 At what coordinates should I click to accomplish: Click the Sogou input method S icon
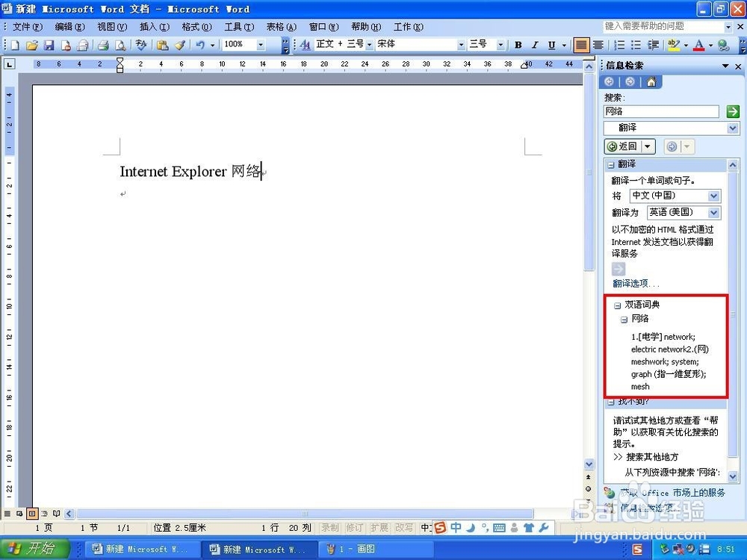(440, 528)
